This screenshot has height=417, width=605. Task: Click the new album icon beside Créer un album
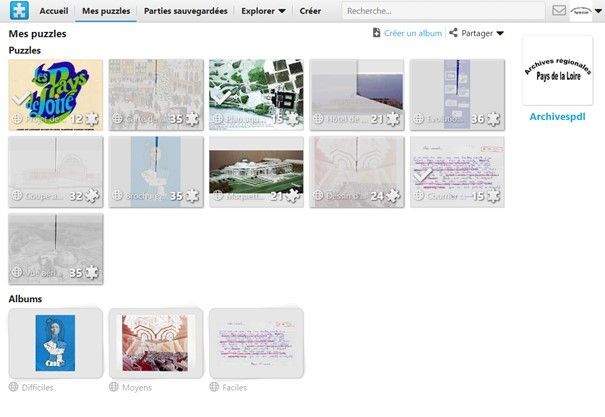click(376, 33)
